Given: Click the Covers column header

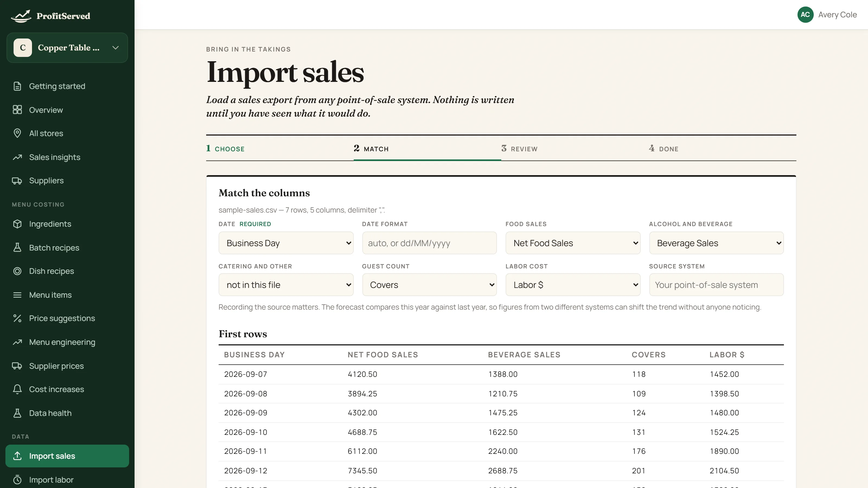Looking at the screenshot, I should (x=649, y=355).
